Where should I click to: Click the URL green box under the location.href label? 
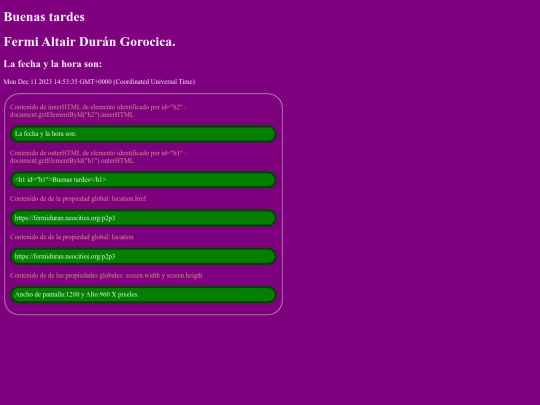point(143,218)
